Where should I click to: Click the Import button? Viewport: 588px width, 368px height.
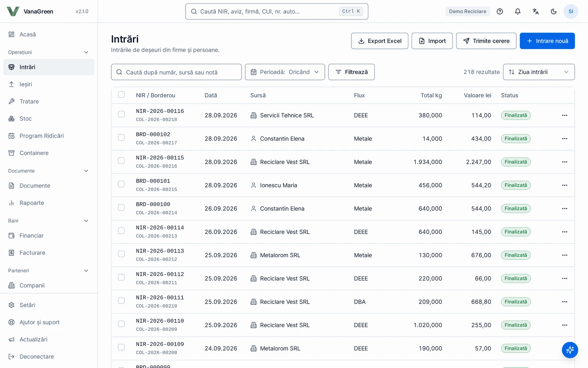tap(432, 41)
